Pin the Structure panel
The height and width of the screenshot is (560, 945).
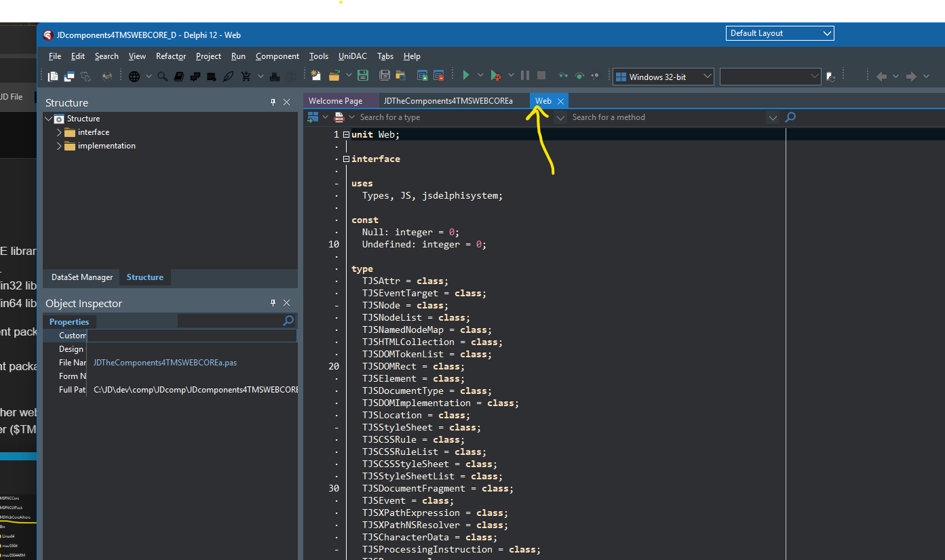tap(273, 102)
